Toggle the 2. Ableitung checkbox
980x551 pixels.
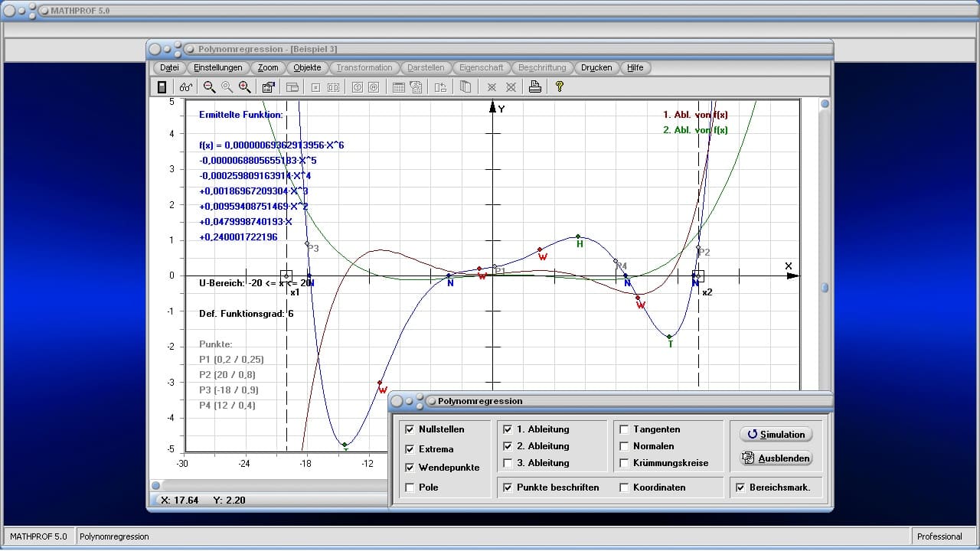(508, 446)
